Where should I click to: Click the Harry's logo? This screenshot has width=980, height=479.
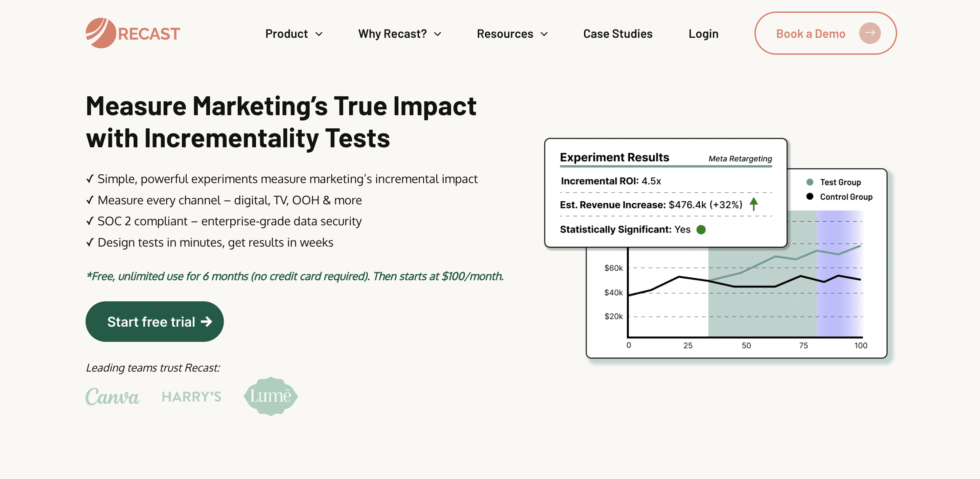pos(191,397)
